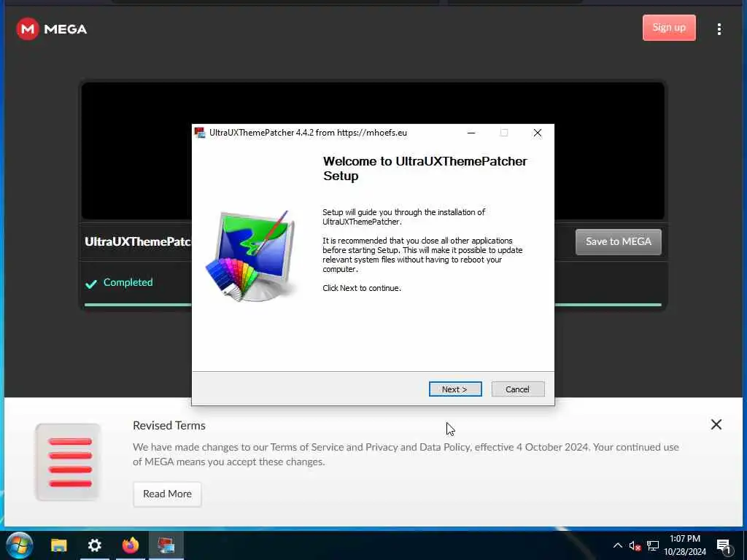Screen dimensions: 747x560
Task: Open the Windows Start button
Action: point(20,545)
